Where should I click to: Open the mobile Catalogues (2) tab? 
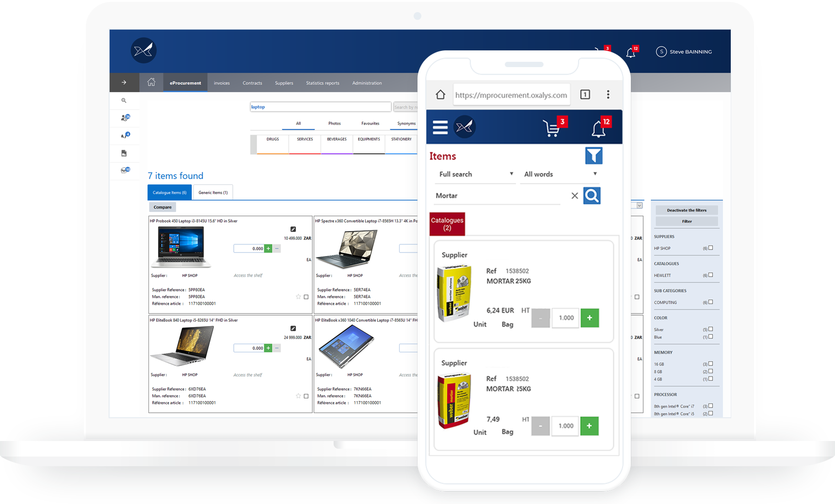coord(447,224)
